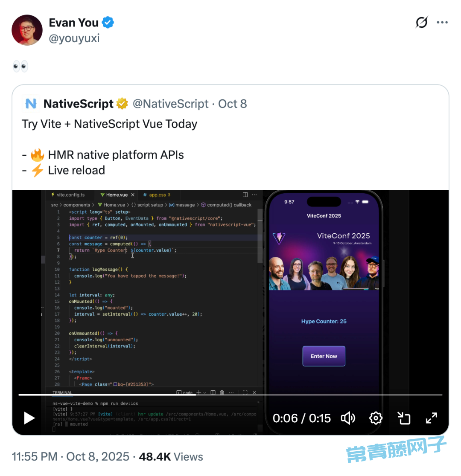The height and width of the screenshot is (476, 461).
Task: Seek along the video progress bar
Action: tap(230, 395)
